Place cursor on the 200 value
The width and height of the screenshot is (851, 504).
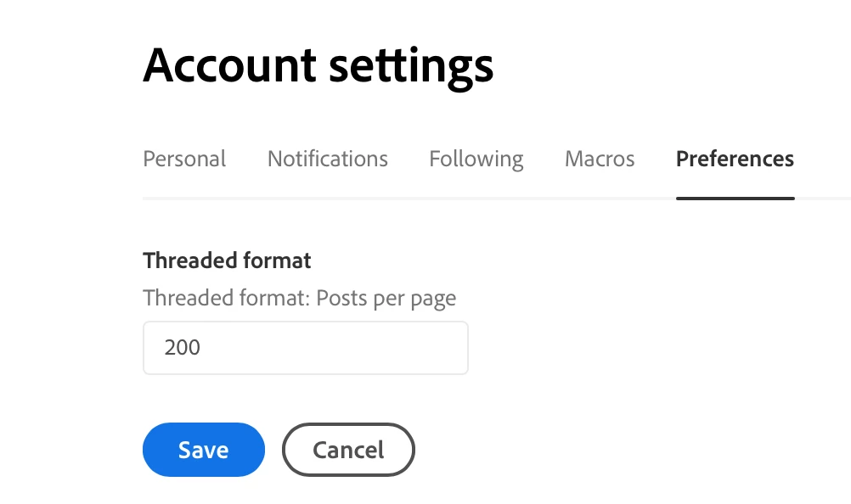click(x=183, y=347)
